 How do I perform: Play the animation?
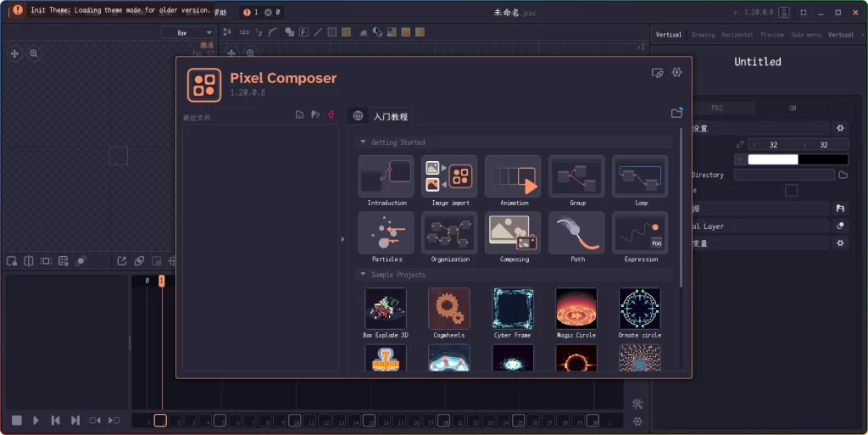coord(36,421)
